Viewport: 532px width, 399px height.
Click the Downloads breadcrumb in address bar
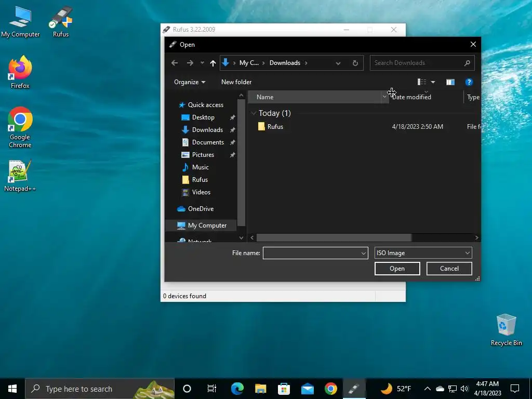coord(285,63)
